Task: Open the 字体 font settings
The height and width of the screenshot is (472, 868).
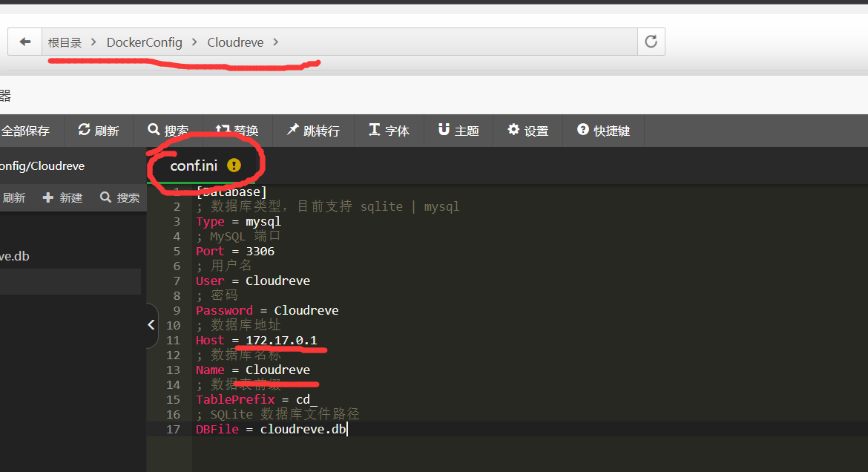Action: pos(389,131)
